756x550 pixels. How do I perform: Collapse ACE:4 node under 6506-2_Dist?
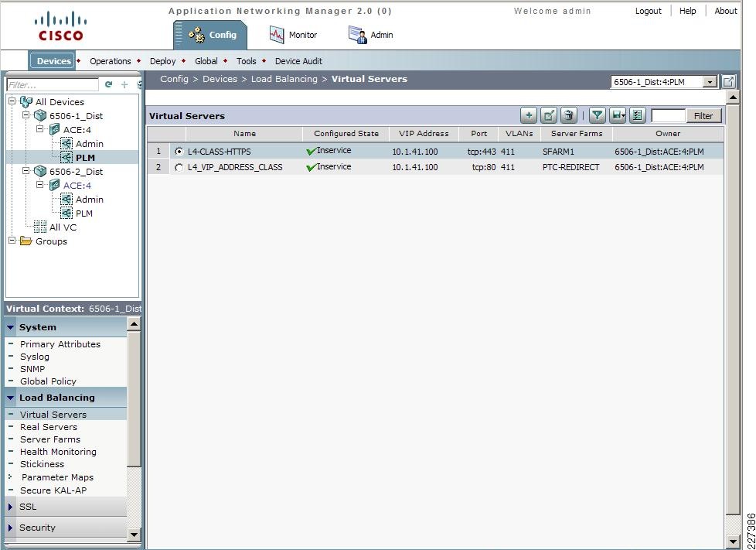click(40, 184)
